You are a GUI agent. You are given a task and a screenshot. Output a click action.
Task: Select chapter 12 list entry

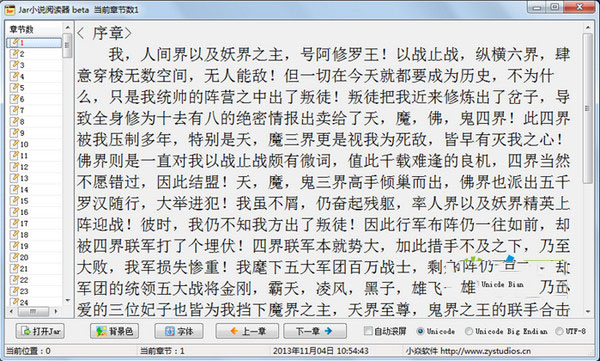coord(34,167)
